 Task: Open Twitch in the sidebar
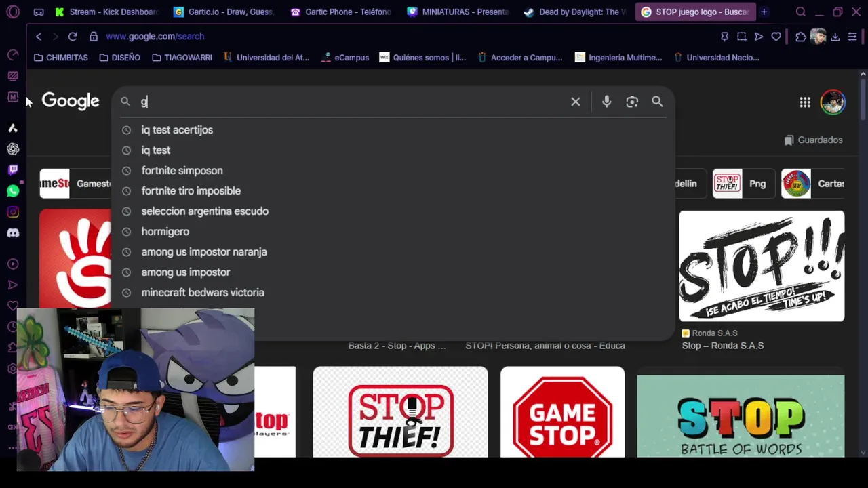(x=13, y=170)
